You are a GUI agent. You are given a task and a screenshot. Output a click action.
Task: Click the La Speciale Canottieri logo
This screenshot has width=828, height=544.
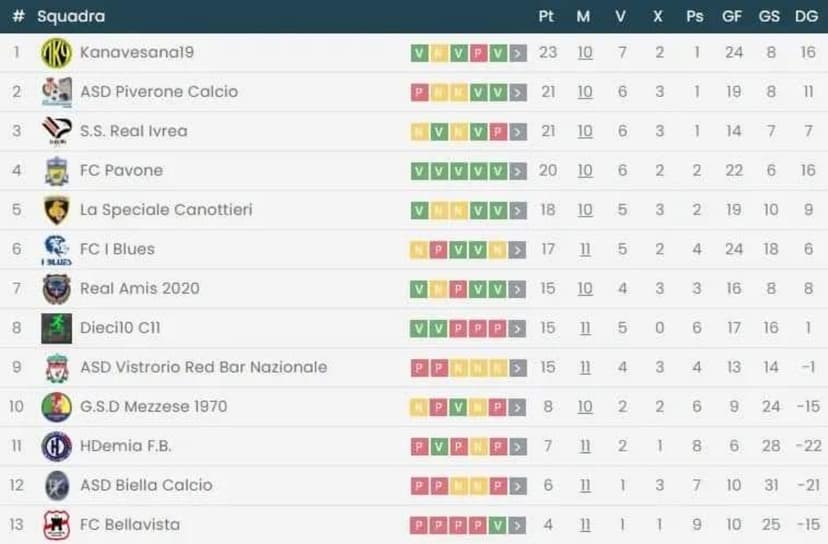click(56, 210)
